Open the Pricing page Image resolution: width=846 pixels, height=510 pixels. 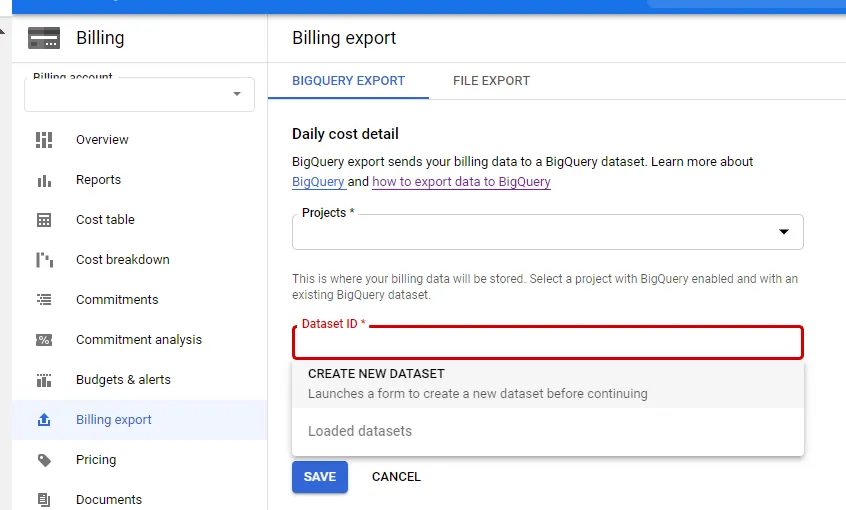click(x=139, y=459)
